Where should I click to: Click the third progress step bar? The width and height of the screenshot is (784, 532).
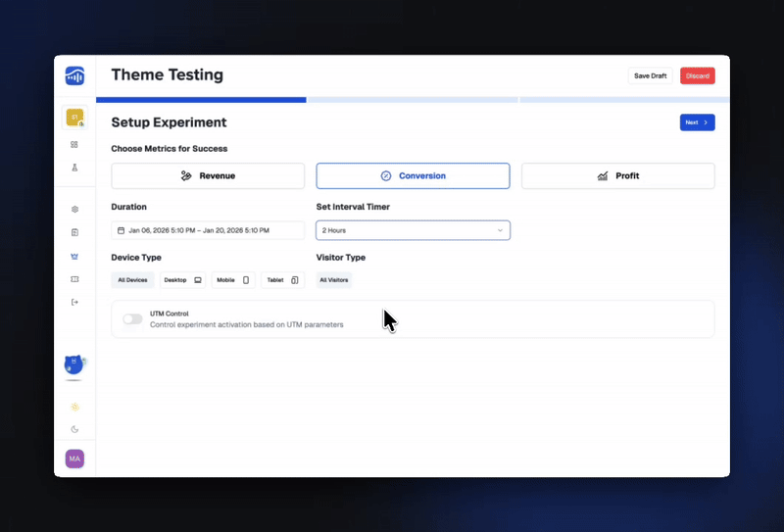[624, 100]
